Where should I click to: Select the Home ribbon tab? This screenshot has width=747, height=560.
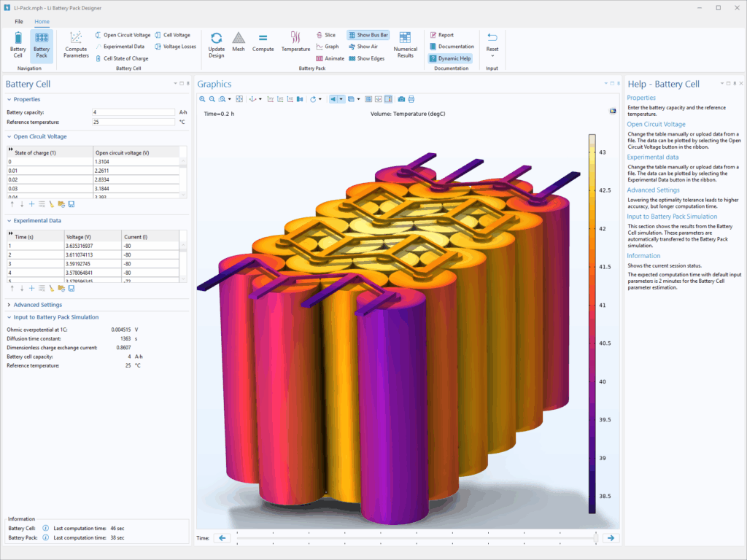[x=42, y=22]
